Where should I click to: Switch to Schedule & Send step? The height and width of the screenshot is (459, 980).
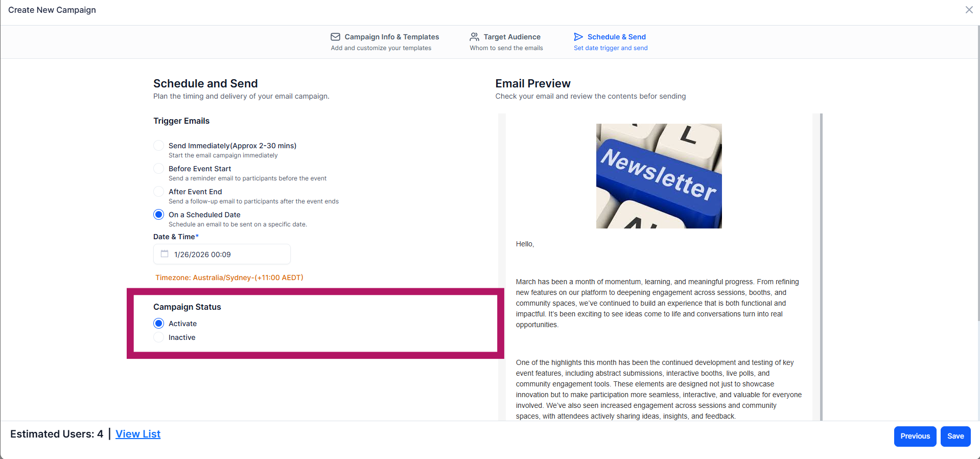coord(611,42)
